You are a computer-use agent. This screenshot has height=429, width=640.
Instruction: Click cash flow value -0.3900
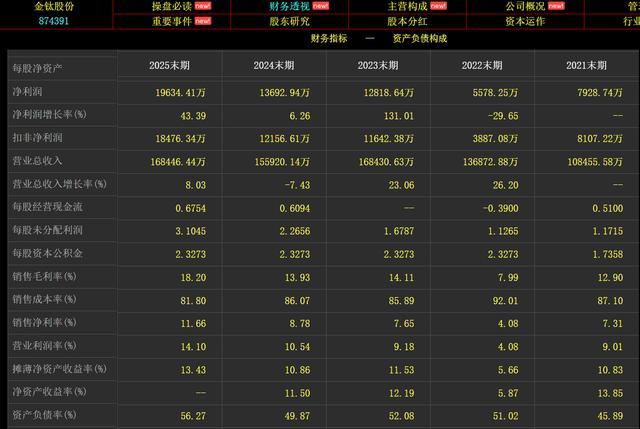[x=501, y=209]
